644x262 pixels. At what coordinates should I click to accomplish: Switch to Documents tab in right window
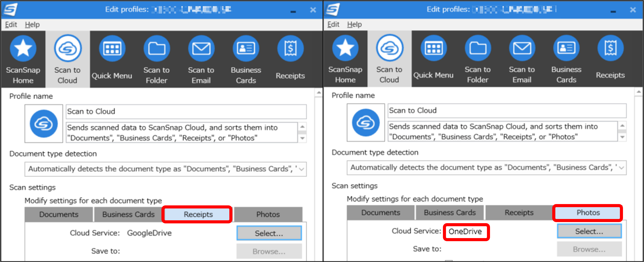pos(381,213)
